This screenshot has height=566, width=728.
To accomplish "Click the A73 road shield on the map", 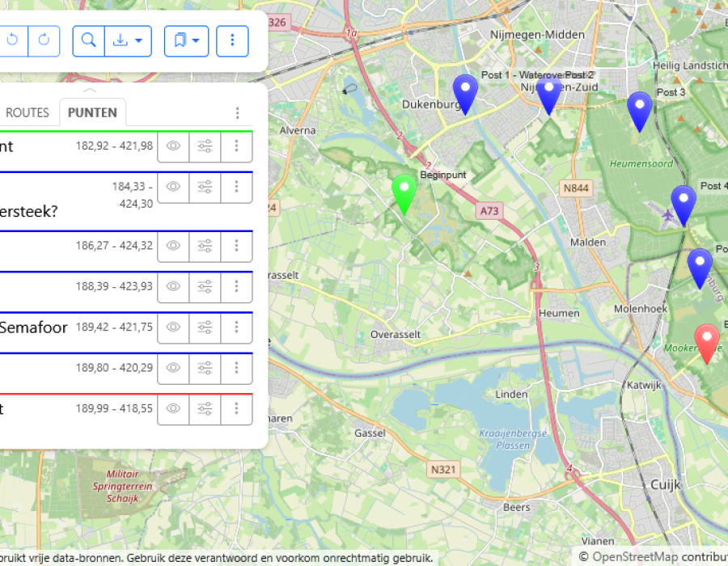I will (489, 211).
